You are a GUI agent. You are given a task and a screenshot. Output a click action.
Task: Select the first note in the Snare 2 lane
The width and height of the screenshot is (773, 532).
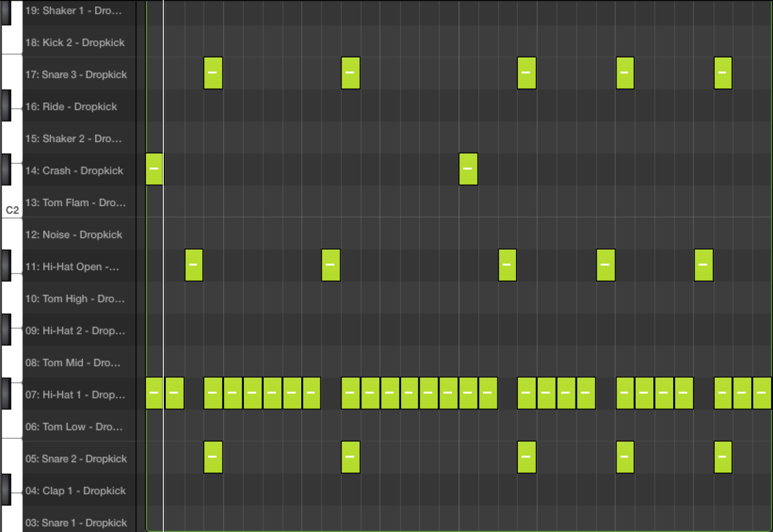click(213, 457)
